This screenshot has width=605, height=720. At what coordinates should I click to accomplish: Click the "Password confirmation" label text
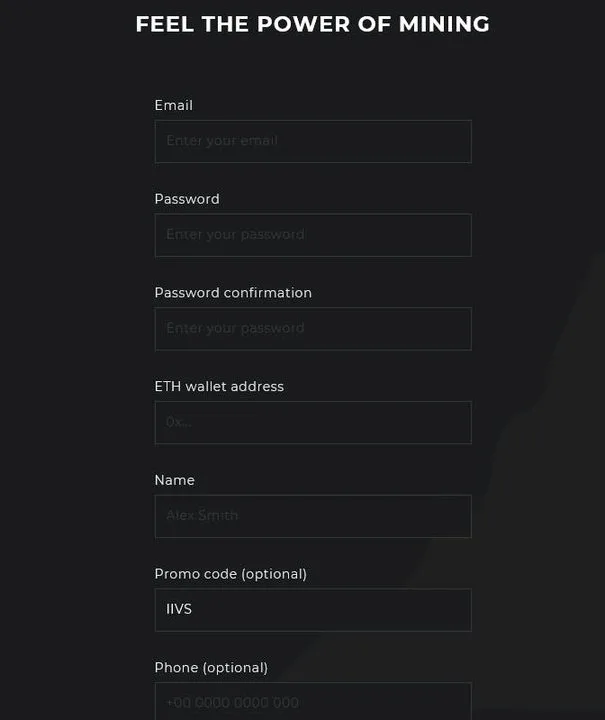click(x=233, y=293)
